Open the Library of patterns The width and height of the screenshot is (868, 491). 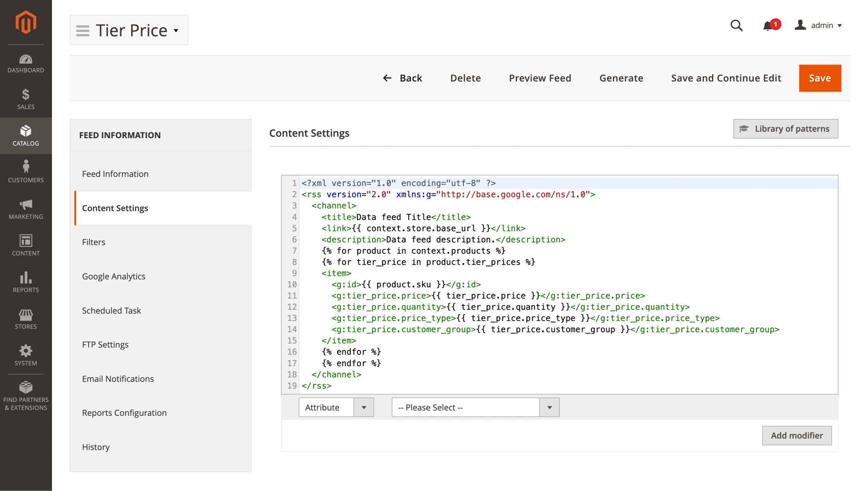[x=785, y=129]
